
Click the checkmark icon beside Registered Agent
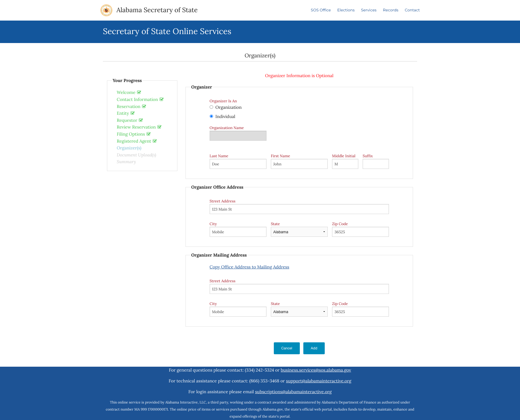(x=155, y=141)
